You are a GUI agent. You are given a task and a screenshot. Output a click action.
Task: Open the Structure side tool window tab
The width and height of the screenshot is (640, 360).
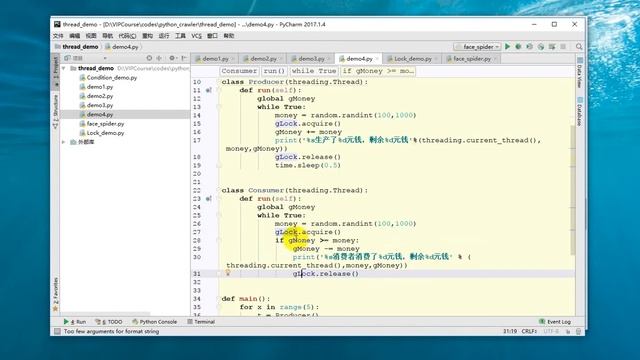(56, 112)
